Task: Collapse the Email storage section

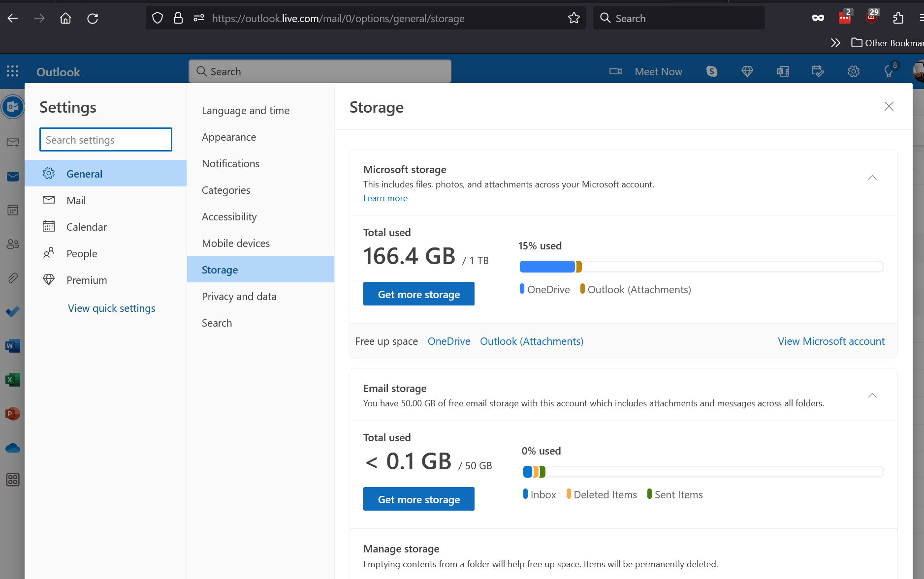Action: pyautogui.click(x=872, y=396)
